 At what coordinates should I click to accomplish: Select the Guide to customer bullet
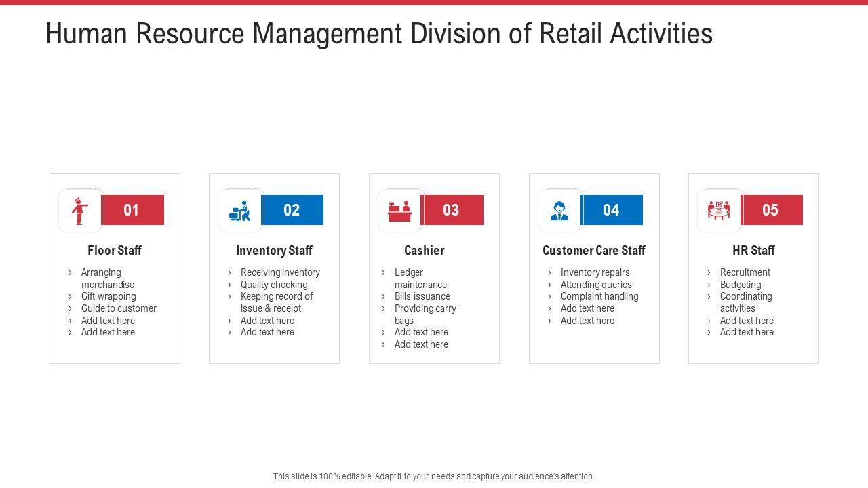(x=119, y=308)
